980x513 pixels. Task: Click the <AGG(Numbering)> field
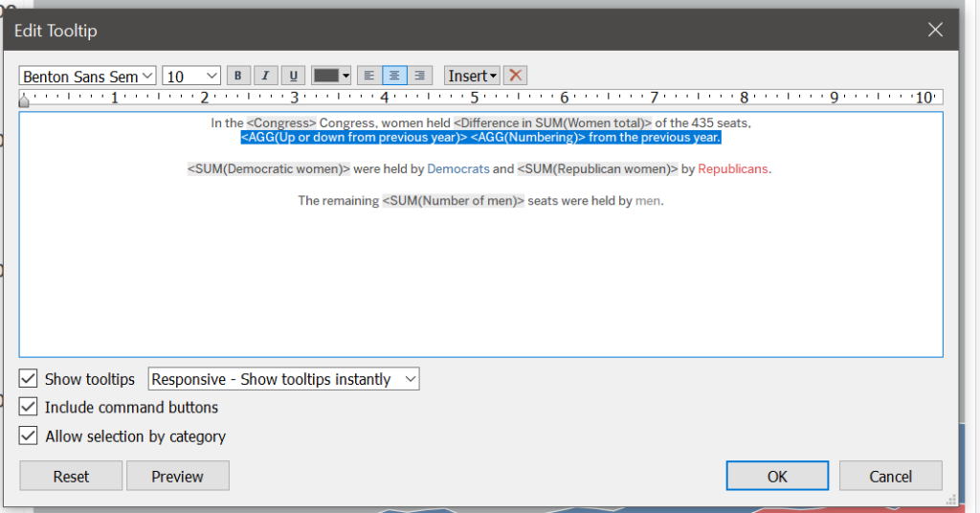[x=528, y=138]
